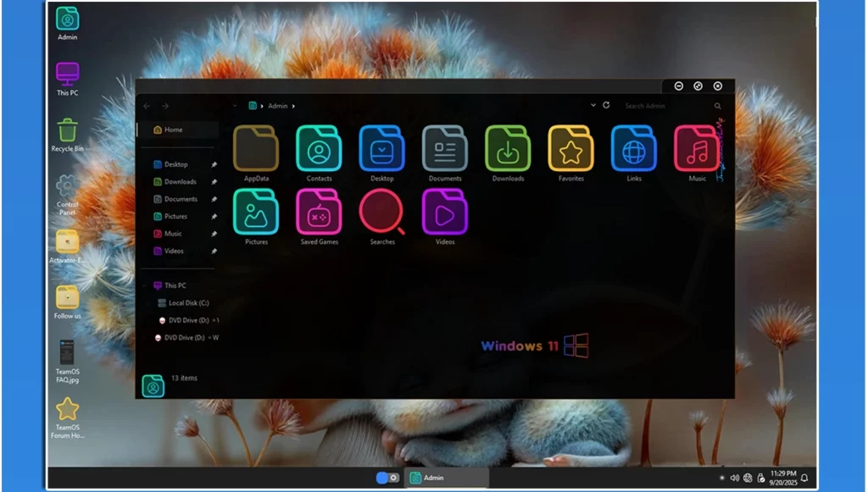Open Recycle Bin on the desktop
Screen dimensions: 868x492
click(68, 132)
